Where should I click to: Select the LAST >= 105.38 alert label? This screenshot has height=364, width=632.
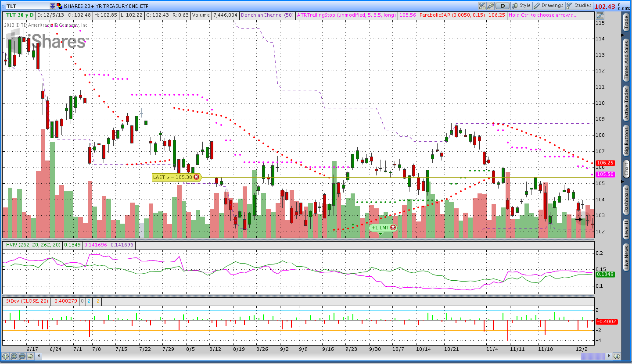[172, 177]
